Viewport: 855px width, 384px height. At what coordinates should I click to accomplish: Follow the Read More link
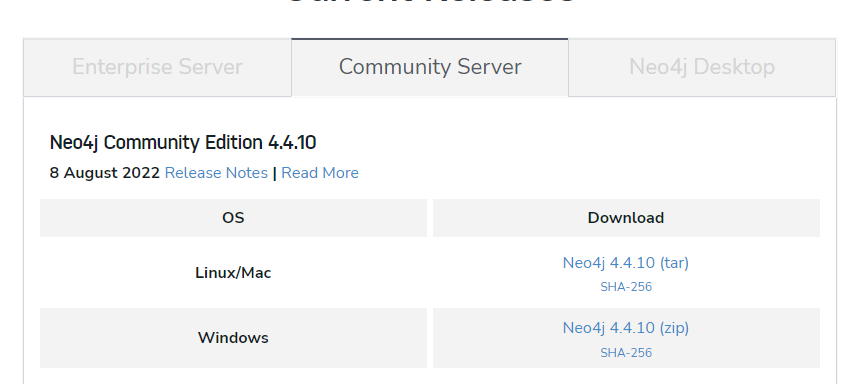pyautogui.click(x=320, y=173)
